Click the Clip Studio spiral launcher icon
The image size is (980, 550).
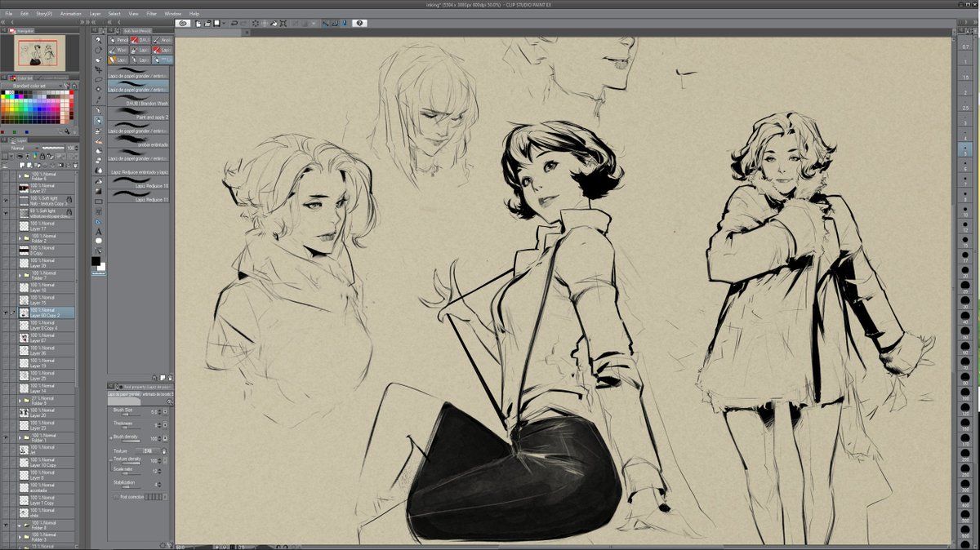[183, 24]
